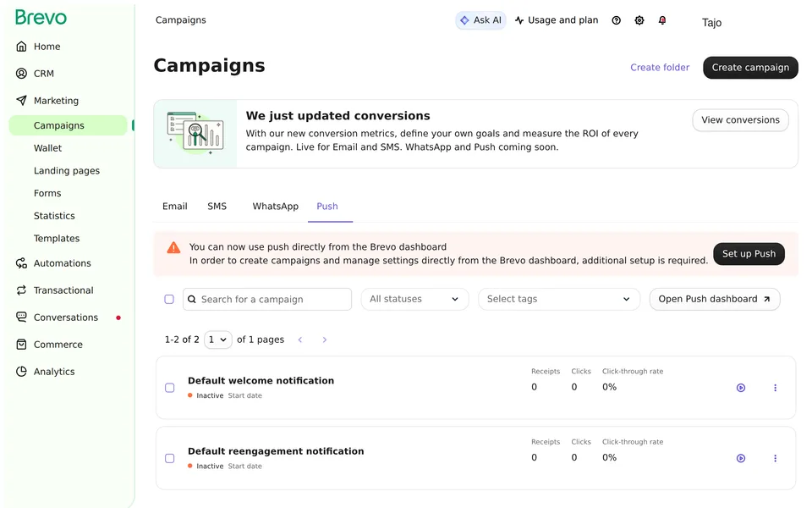Open CRM via its person icon
The height and width of the screenshot is (508, 812).
pyautogui.click(x=21, y=74)
